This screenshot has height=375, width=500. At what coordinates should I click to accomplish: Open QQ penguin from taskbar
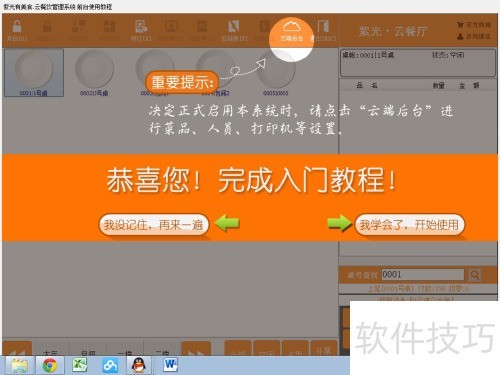(139, 365)
